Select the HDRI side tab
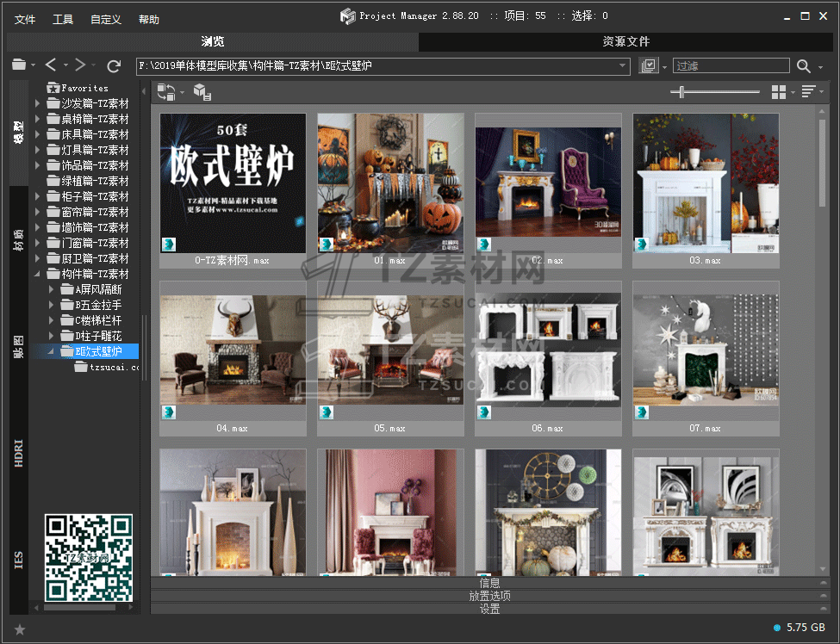Screen dimensions: 840x644 (19, 454)
